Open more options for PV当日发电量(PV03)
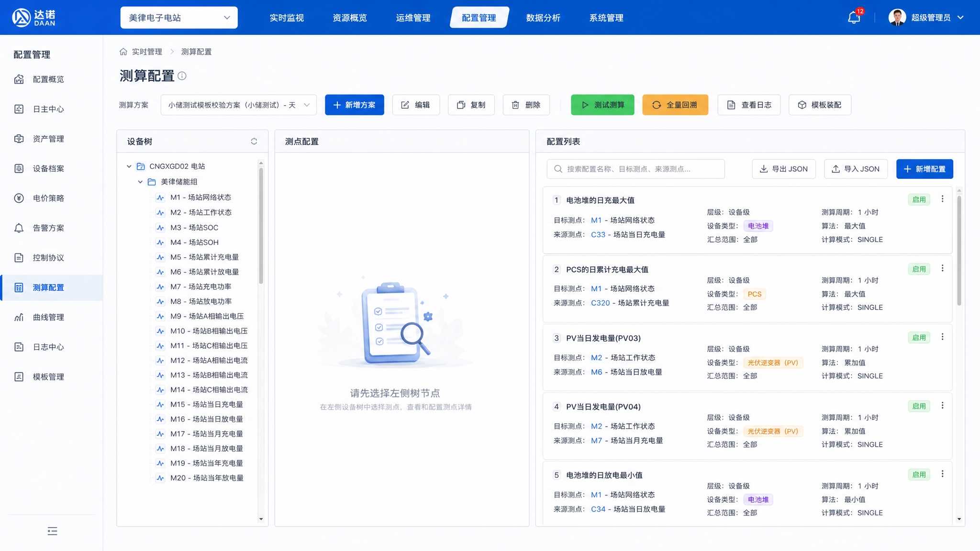 click(x=942, y=337)
